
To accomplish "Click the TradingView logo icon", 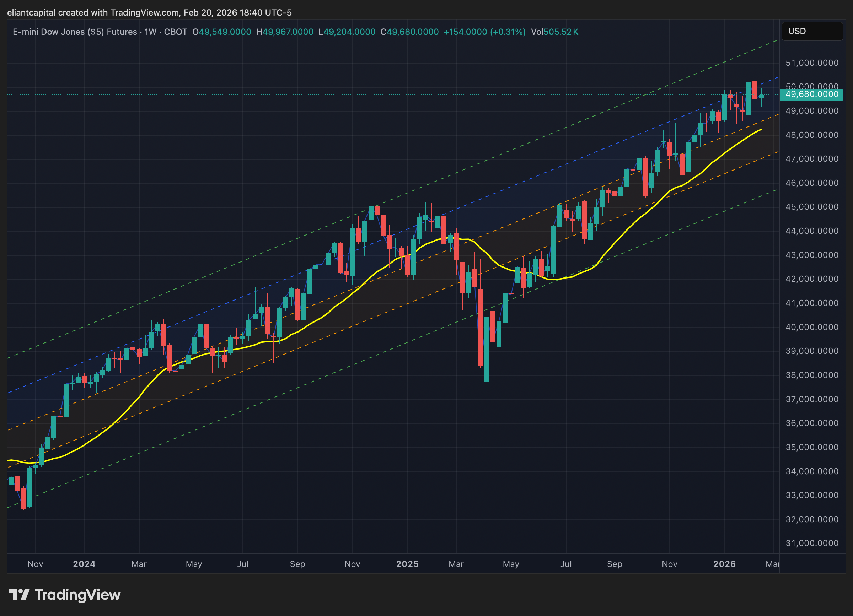I will (19, 595).
